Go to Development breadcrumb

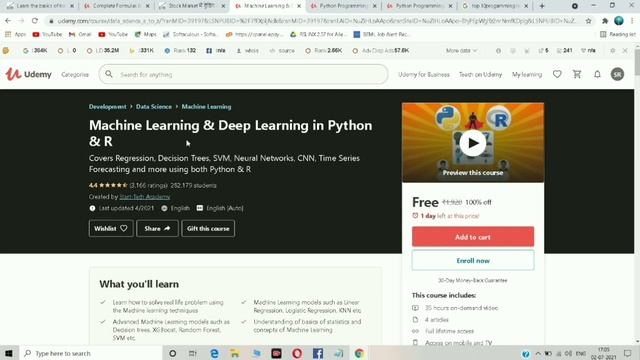click(x=108, y=107)
